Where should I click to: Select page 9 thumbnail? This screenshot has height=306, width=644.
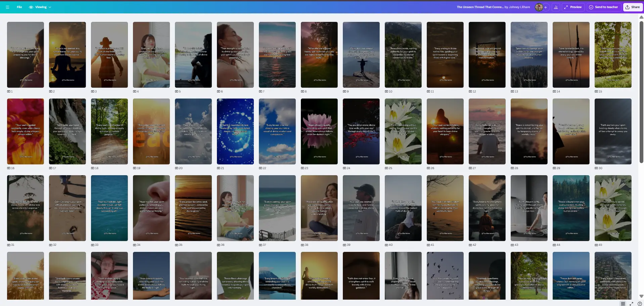coord(361,55)
